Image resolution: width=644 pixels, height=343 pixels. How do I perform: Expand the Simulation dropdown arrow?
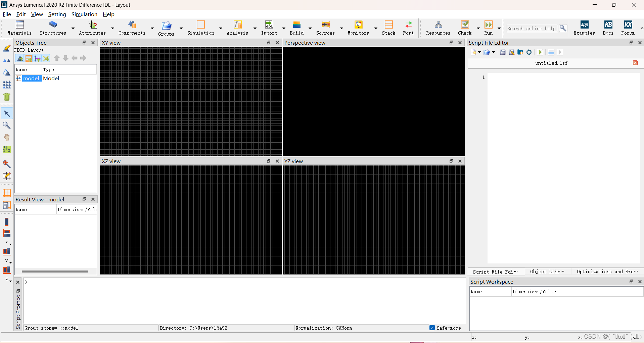click(x=221, y=28)
